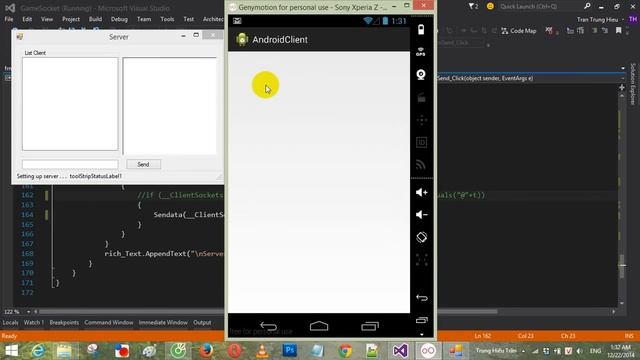Click the AndroidClient app icon

pyautogui.click(x=242, y=40)
